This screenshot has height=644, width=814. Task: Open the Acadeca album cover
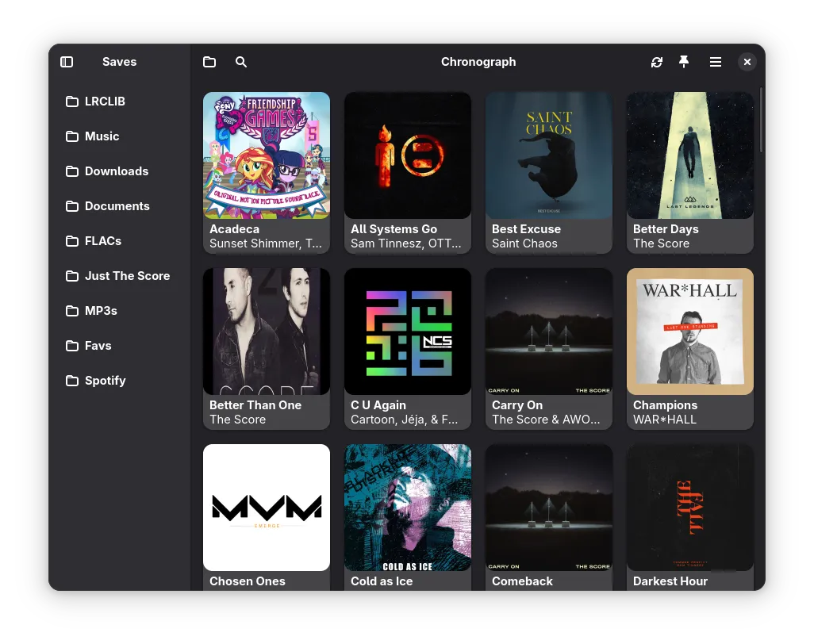[267, 155]
